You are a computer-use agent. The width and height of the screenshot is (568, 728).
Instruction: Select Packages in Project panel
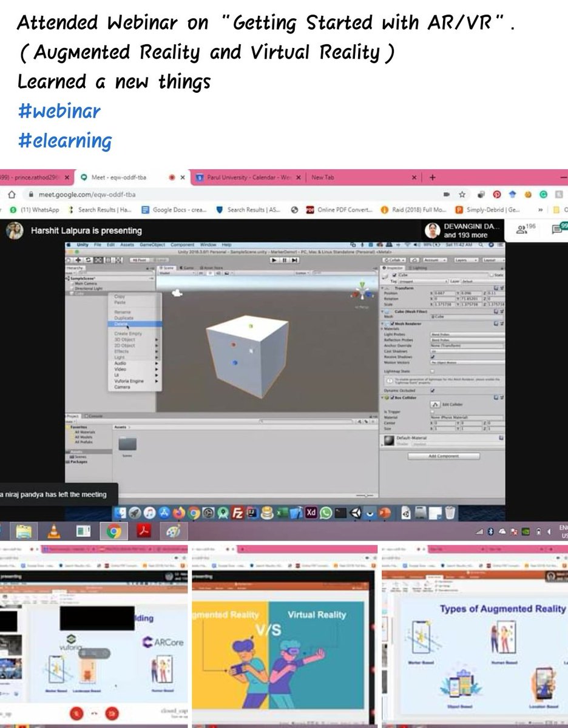click(x=79, y=462)
